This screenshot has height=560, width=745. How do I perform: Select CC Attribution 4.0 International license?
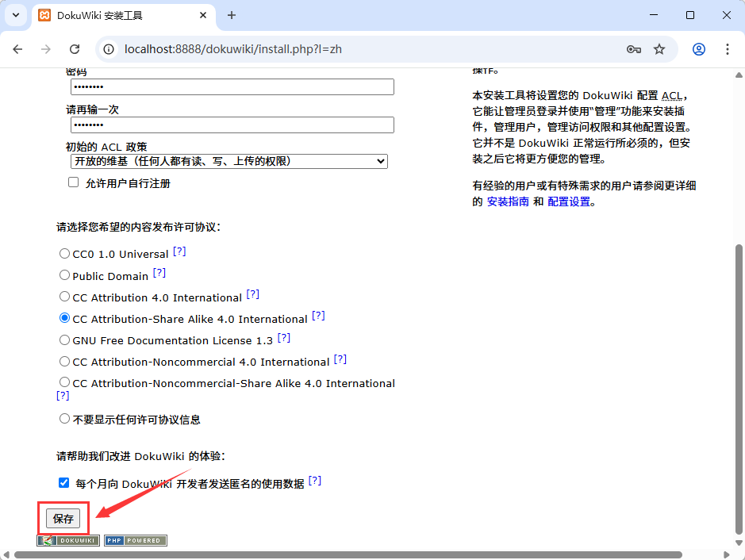pyautogui.click(x=64, y=297)
